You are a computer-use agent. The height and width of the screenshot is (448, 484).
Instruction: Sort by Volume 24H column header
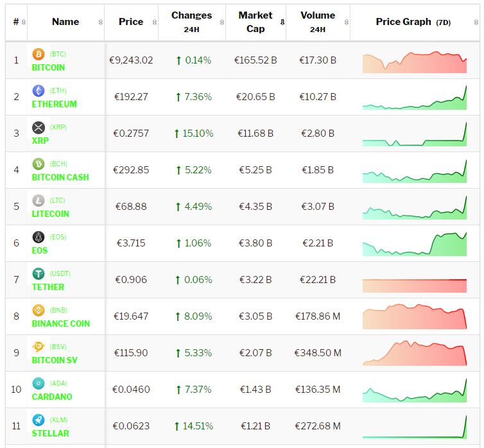point(318,21)
